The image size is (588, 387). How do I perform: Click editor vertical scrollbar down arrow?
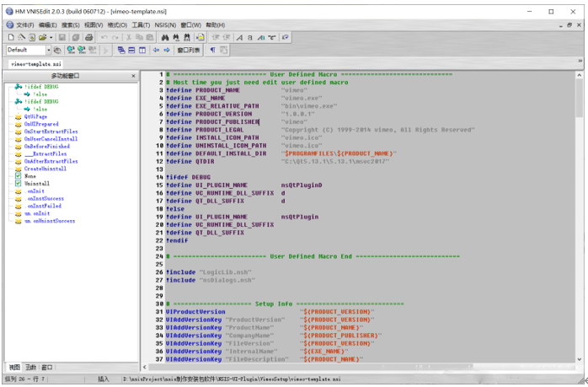click(x=580, y=359)
